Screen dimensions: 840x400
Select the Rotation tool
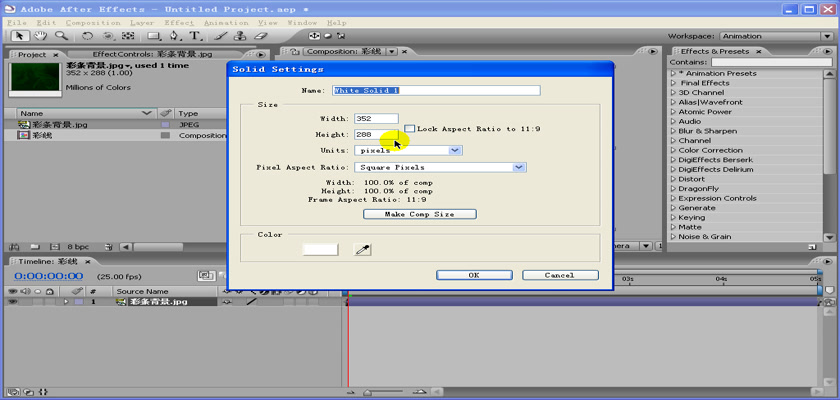pyautogui.click(x=87, y=36)
